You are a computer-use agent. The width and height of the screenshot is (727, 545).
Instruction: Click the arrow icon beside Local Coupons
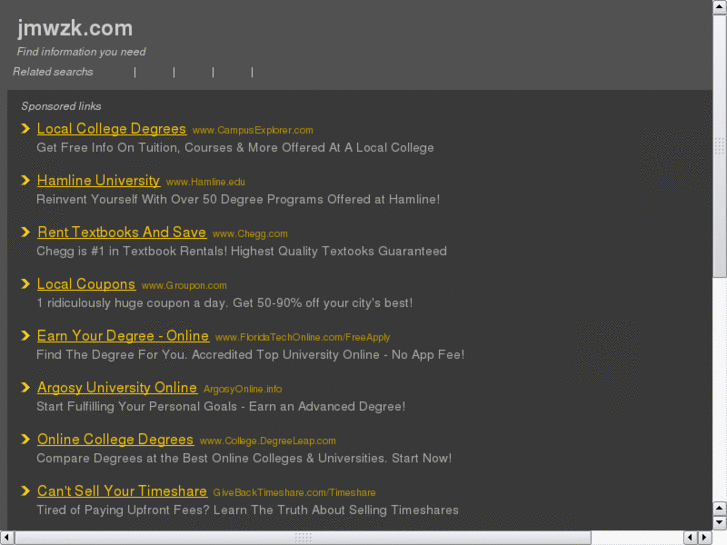click(26, 284)
